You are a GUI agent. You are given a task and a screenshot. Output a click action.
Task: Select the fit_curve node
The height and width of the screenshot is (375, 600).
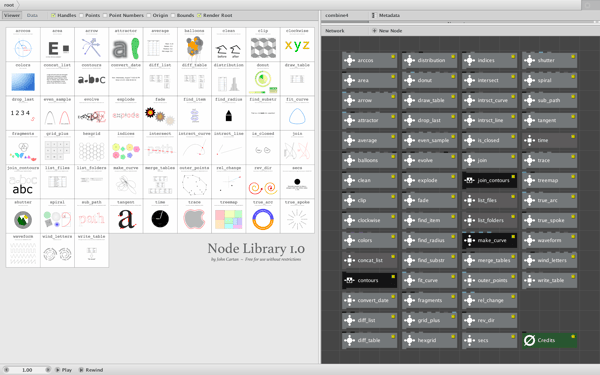tap(429, 280)
